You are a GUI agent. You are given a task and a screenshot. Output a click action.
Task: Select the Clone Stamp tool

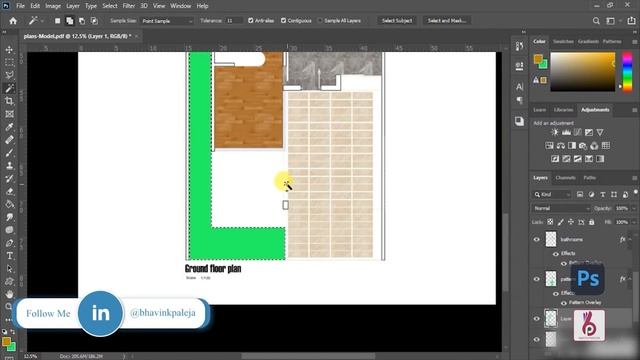click(9, 166)
